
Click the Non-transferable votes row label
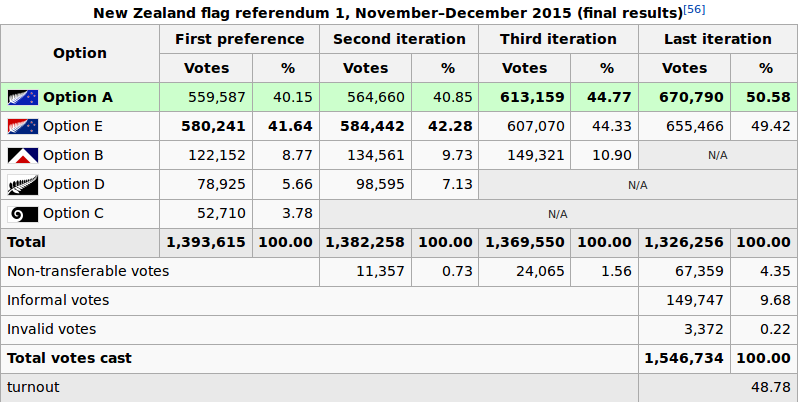click(88, 271)
